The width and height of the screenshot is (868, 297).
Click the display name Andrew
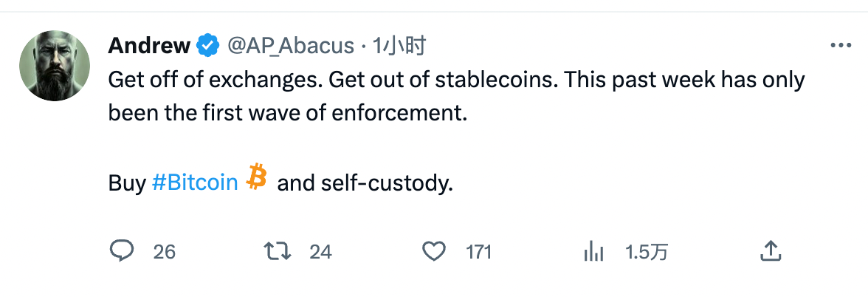click(149, 46)
